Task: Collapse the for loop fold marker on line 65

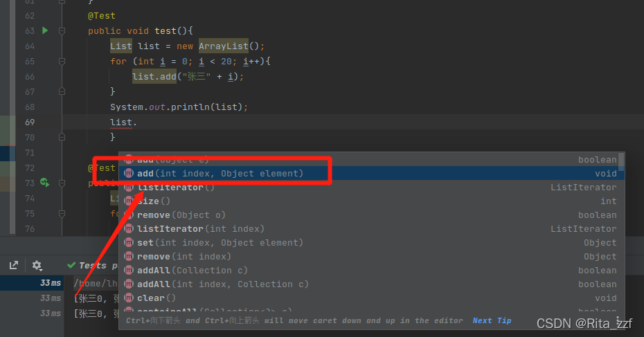Action: point(62,62)
